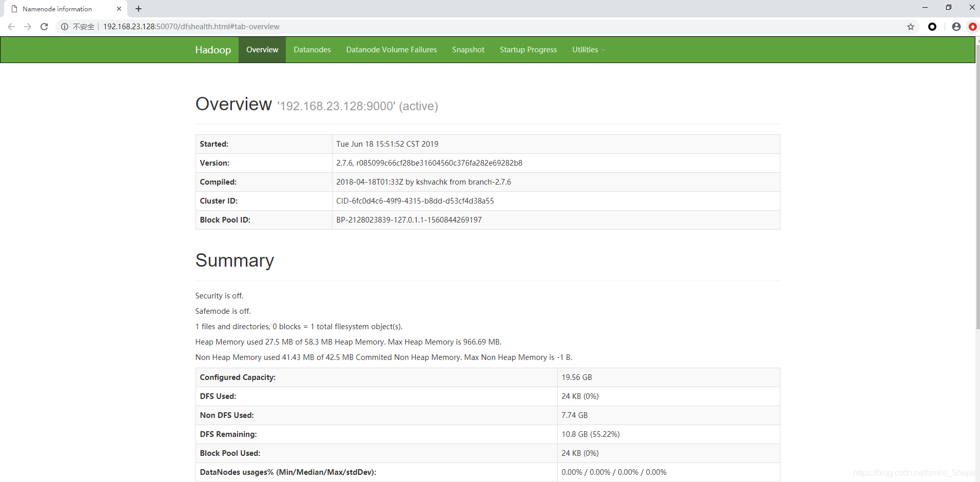Click the Hadoop brand link
This screenshot has height=482, width=980.
[213, 50]
